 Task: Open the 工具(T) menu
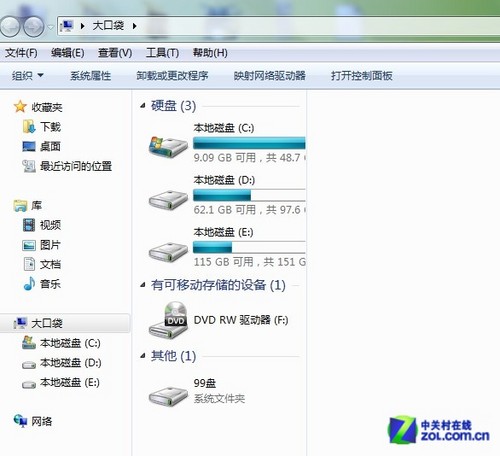[162, 53]
